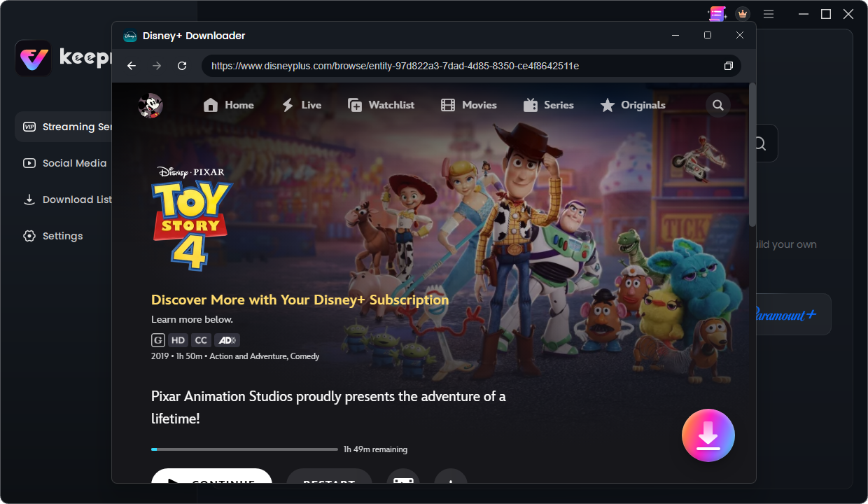Viewport: 868px width, 504px height.
Task: Switch to the Movies tab
Action: 469,105
